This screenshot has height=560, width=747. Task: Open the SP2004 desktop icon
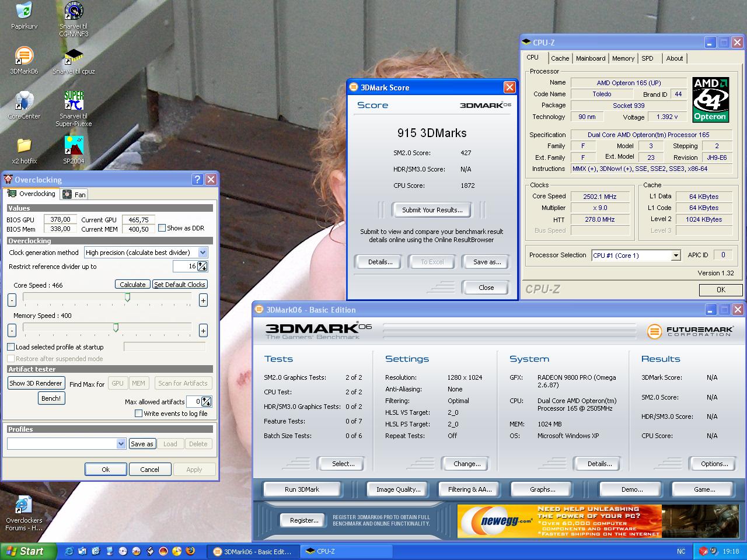point(74,146)
